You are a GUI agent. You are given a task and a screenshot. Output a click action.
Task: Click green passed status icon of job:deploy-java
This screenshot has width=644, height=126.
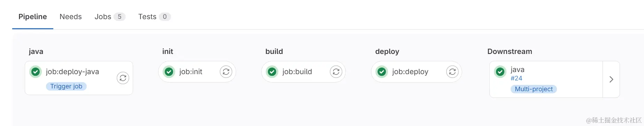click(36, 72)
